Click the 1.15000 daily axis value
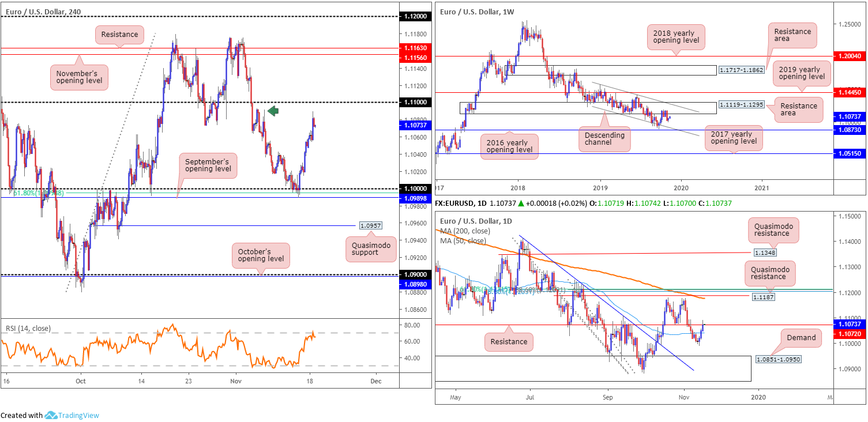This screenshot has width=868, height=422. (850, 216)
